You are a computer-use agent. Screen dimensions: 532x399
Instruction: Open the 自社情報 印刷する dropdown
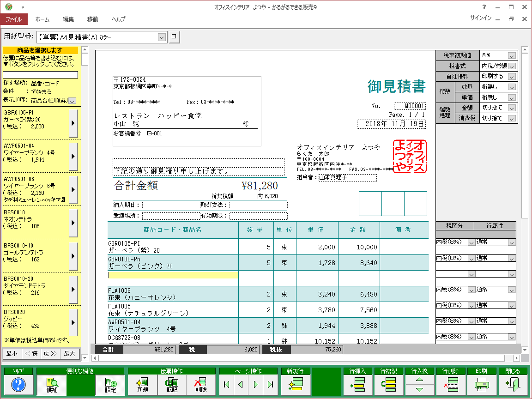(x=512, y=76)
